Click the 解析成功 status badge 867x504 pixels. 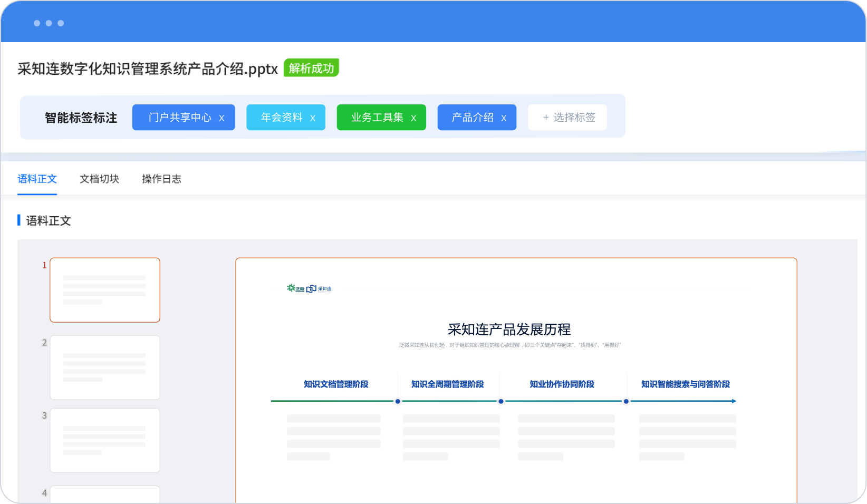[x=311, y=68]
